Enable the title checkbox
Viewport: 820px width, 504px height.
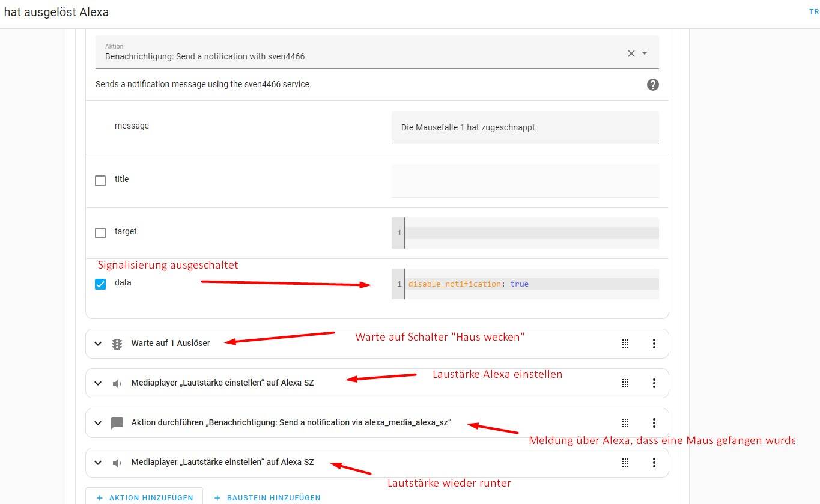(100, 180)
